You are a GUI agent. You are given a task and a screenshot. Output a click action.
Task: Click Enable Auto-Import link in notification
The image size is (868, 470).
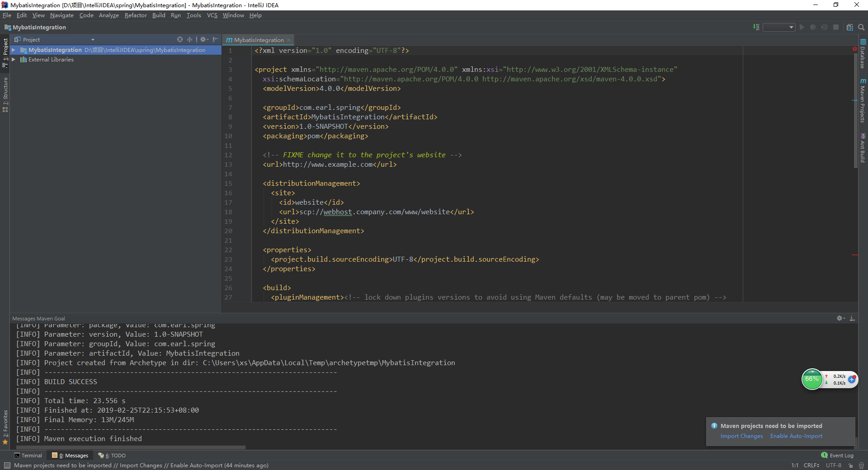pyautogui.click(x=796, y=436)
